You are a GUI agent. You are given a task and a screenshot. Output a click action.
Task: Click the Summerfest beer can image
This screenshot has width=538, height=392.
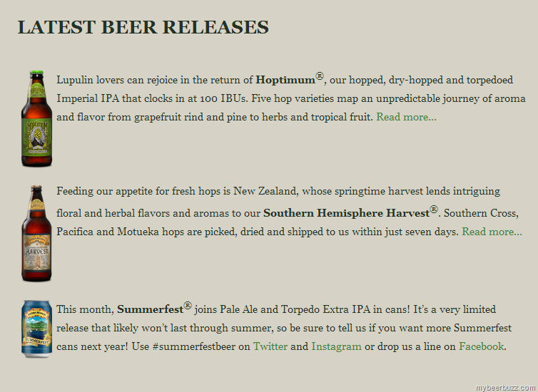[x=36, y=329]
